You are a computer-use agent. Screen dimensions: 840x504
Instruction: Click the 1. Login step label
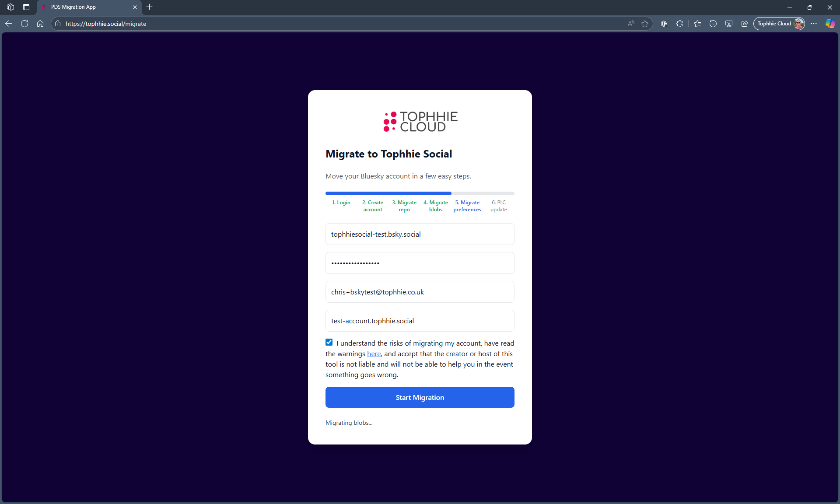click(341, 203)
